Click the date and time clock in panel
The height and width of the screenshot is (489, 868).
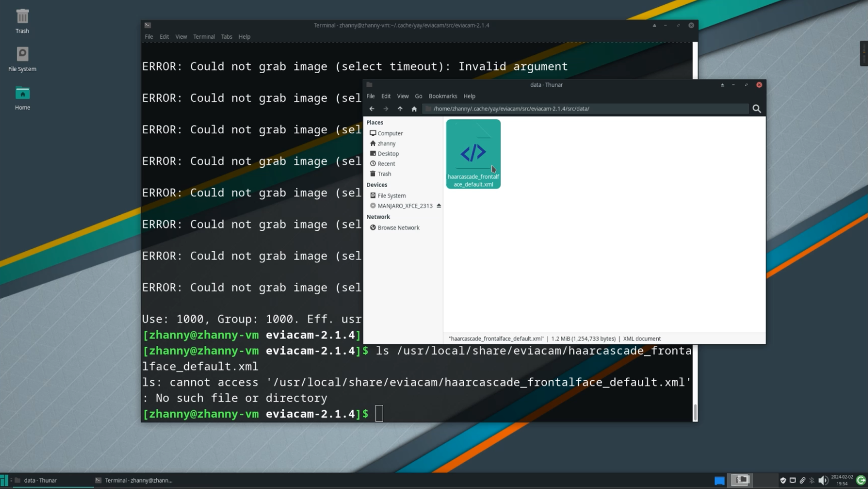pyautogui.click(x=842, y=480)
